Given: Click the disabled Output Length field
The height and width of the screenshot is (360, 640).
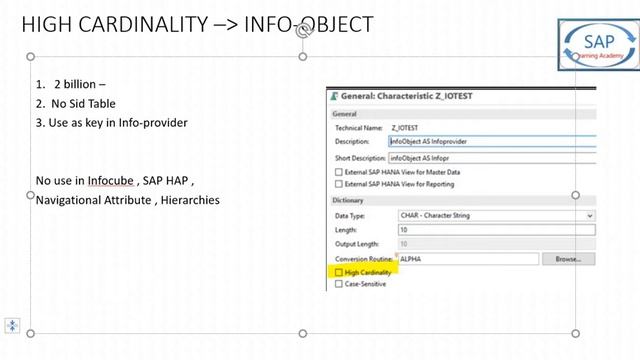Looking at the screenshot, I should click(x=497, y=244).
